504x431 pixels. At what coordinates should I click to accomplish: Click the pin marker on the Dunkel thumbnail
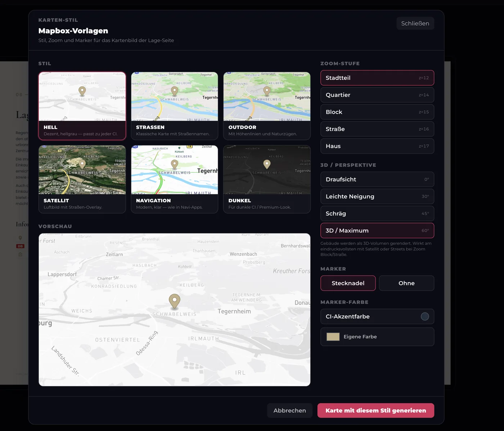tap(267, 165)
